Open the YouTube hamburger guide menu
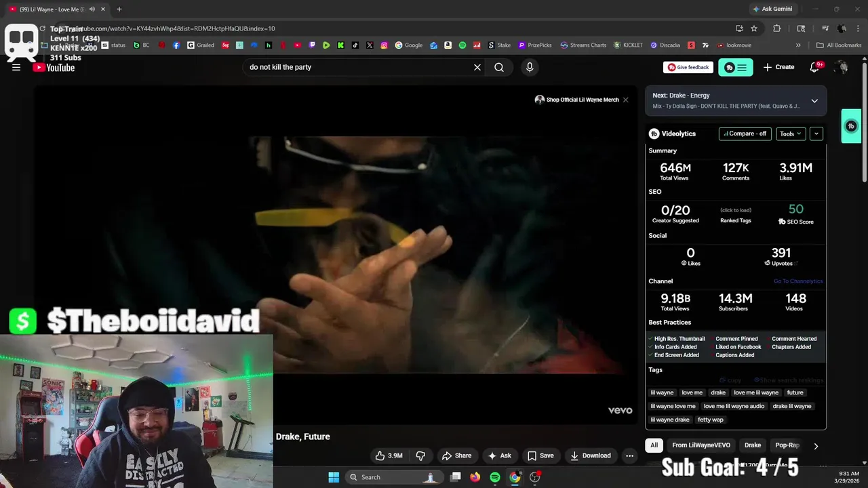 click(16, 67)
